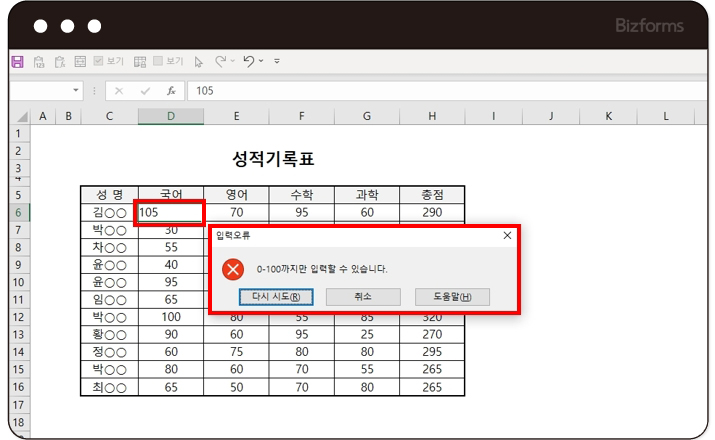Screen dimensions: 715x440
Task: Click the 도움말(H) help button
Action: pyautogui.click(x=461, y=297)
